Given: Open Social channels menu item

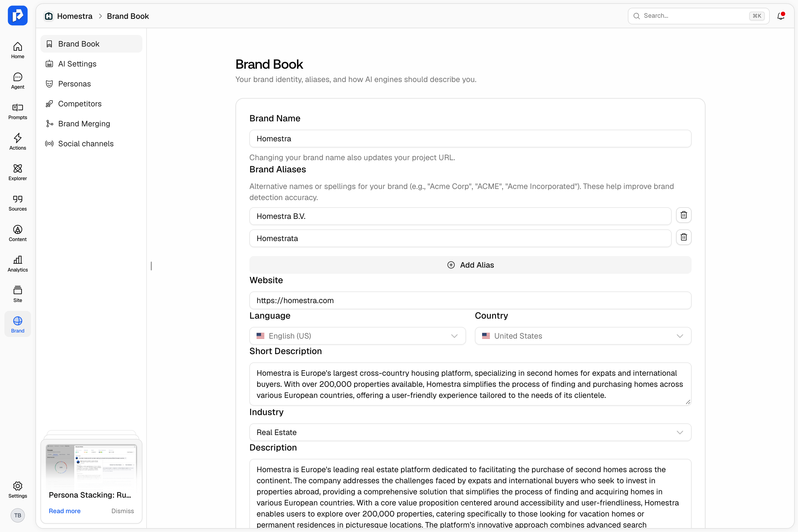Looking at the screenshot, I should [91, 144].
